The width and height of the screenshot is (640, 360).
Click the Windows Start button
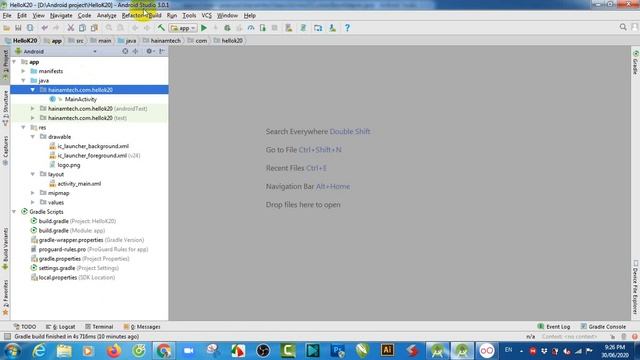[x=12, y=351]
